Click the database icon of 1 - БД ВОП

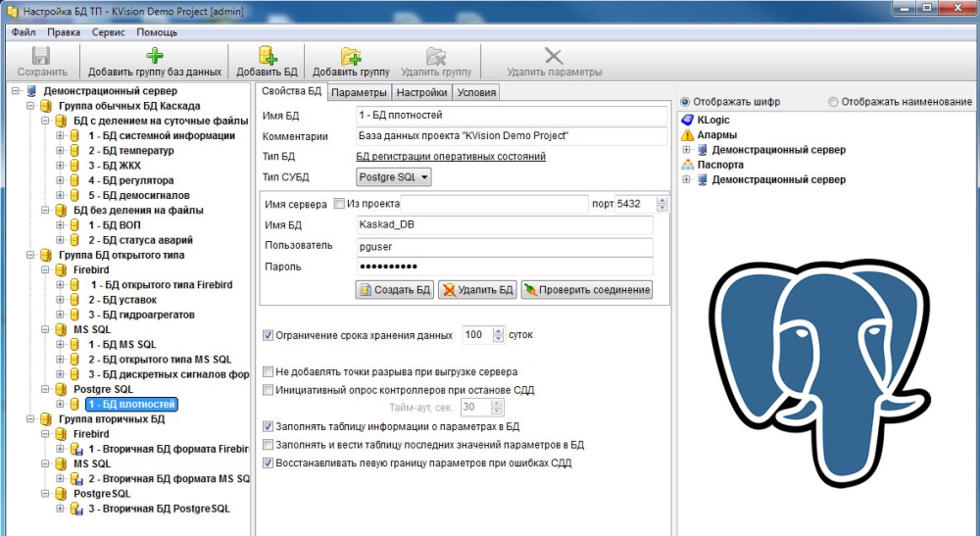75,225
